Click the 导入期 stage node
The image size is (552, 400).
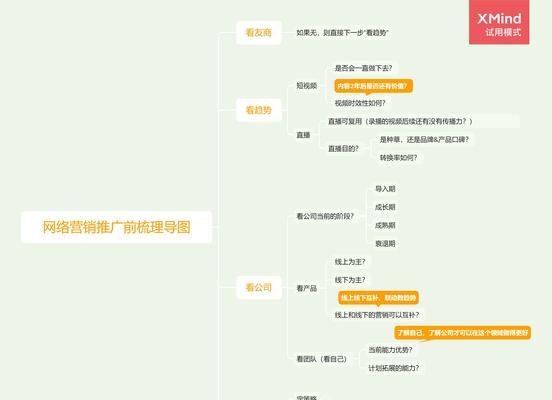pyautogui.click(x=385, y=189)
